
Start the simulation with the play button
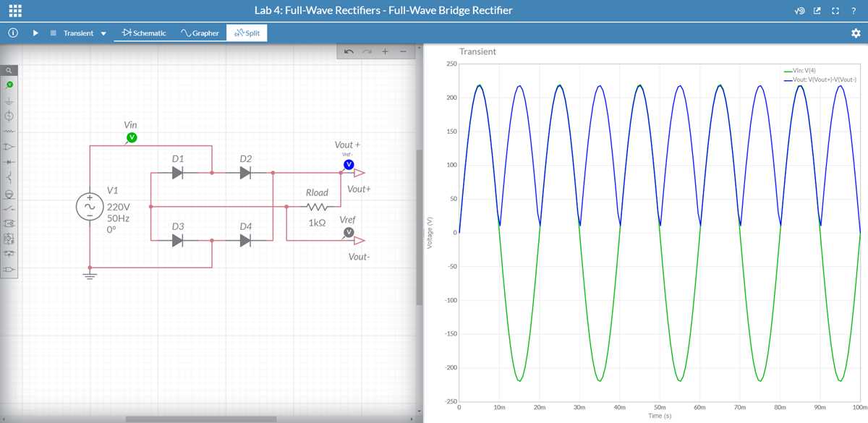(x=35, y=33)
